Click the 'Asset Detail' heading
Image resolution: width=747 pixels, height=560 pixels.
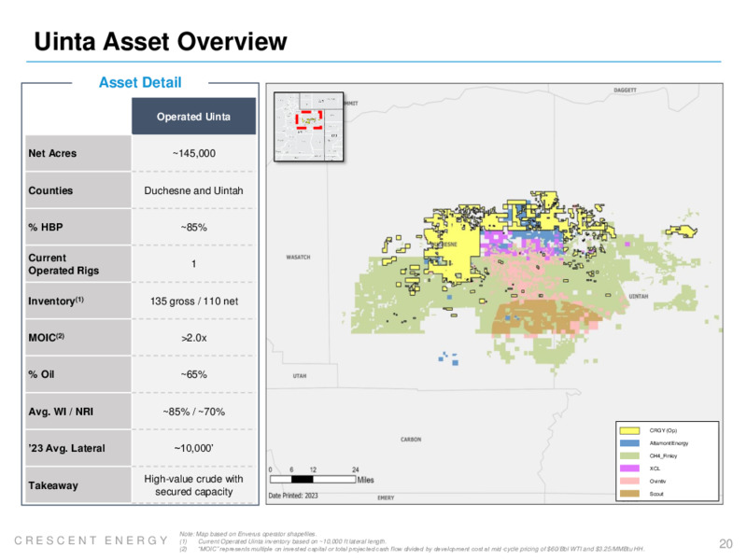140,82
